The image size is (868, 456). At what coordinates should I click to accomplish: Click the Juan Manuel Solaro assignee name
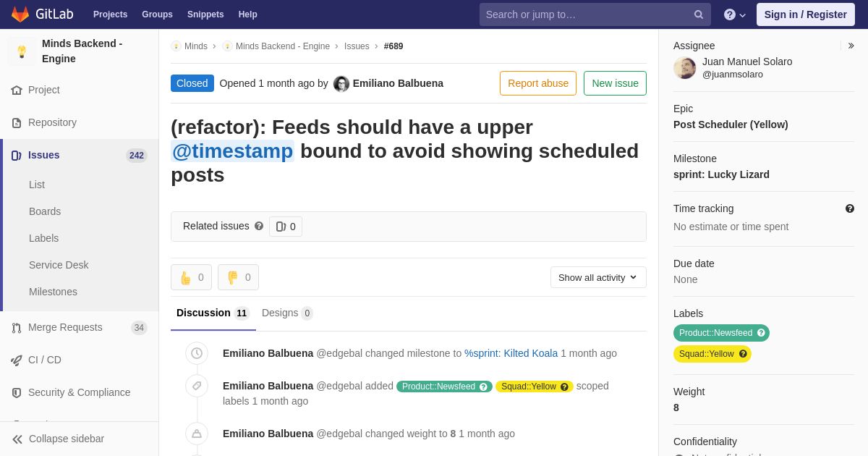point(747,62)
